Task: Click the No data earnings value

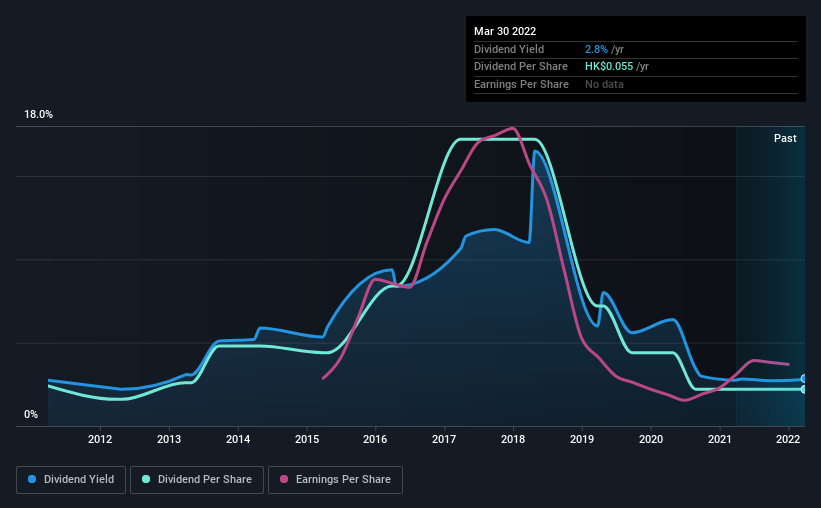Action: (604, 84)
